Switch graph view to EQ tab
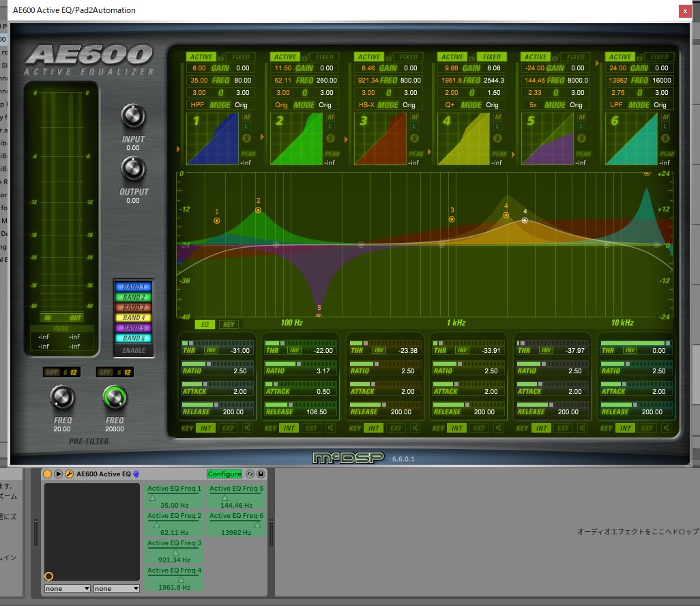700x606 pixels. click(205, 325)
